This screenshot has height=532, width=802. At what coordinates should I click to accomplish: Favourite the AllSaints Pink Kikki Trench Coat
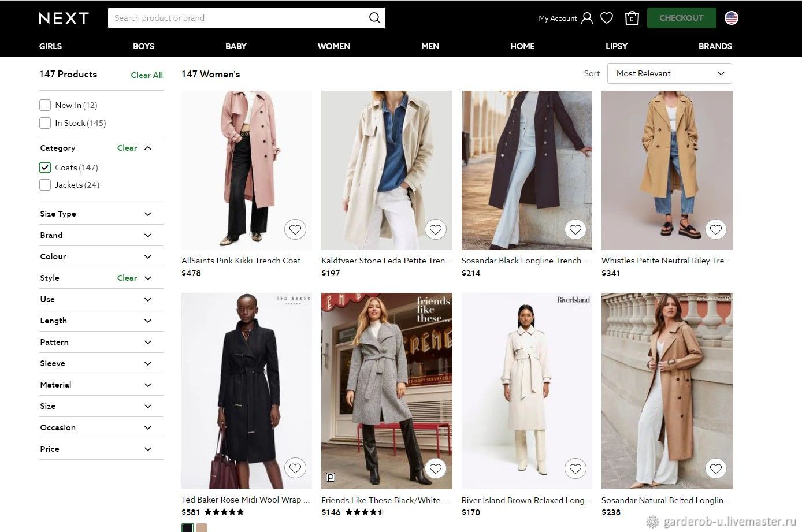point(295,230)
